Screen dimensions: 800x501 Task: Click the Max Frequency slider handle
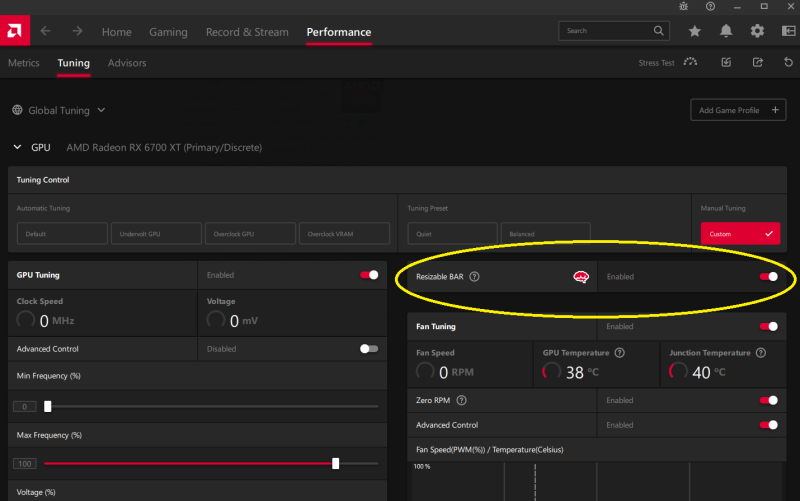click(335, 463)
